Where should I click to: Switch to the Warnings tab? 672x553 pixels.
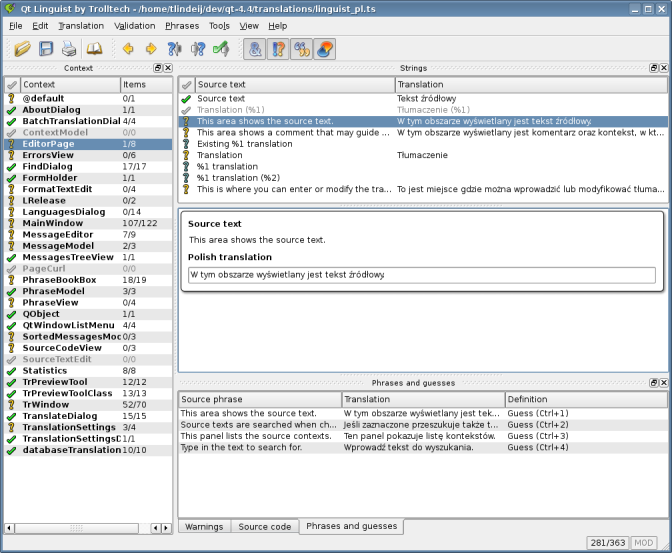pyautogui.click(x=204, y=527)
